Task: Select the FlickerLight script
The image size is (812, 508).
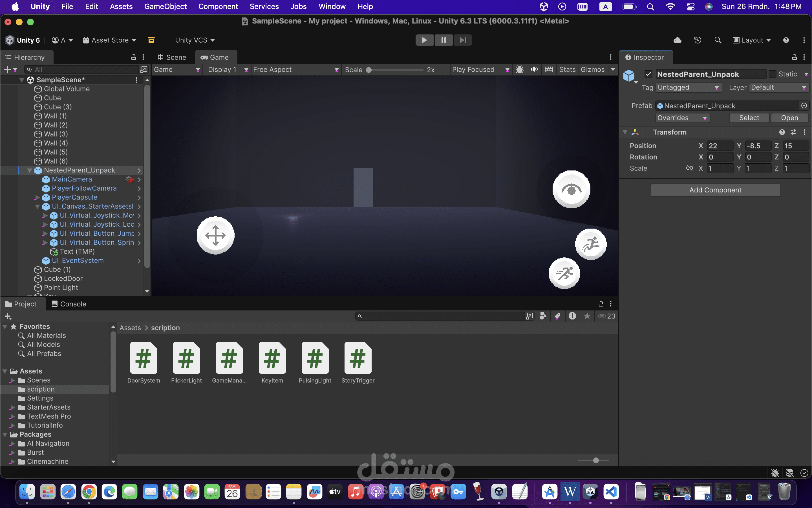Action: pos(186,363)
